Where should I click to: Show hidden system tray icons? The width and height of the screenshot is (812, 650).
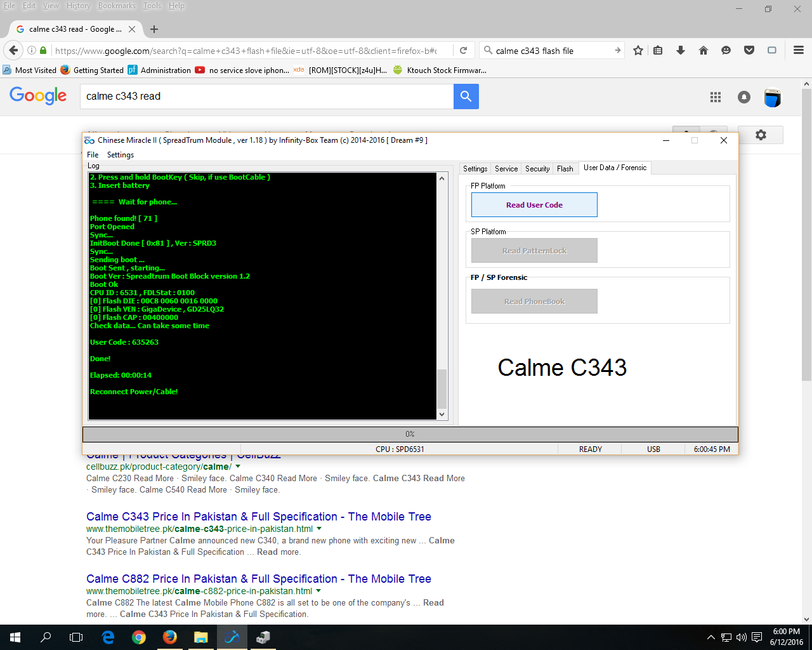tap(711, 637)
